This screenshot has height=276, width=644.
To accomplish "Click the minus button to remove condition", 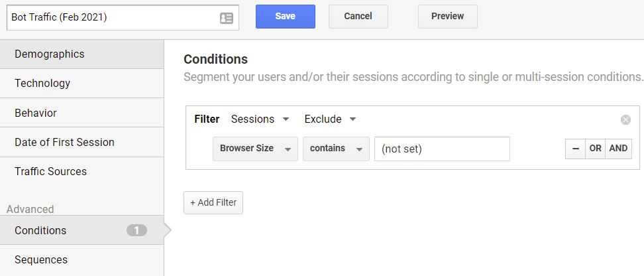I will point(575,149).
